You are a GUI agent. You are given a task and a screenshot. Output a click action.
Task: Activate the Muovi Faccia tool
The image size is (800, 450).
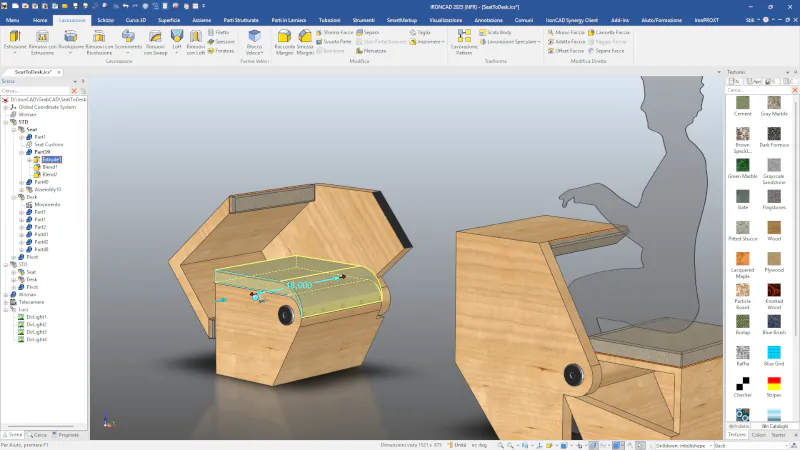pos(566,32)
